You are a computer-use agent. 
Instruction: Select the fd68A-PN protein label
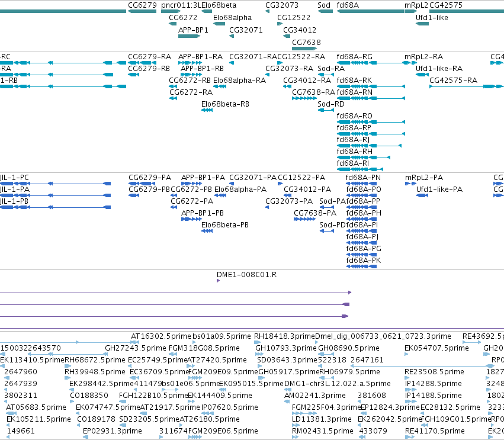click(x=363, y=178)
